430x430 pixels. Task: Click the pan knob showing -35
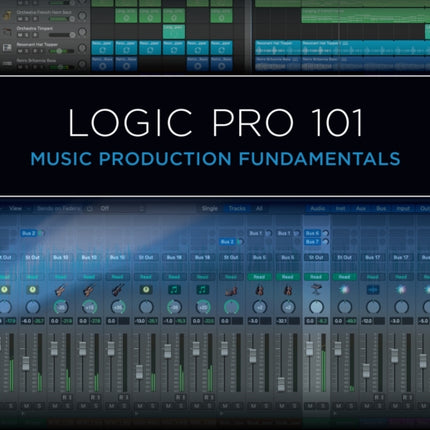tap(174, 307)
